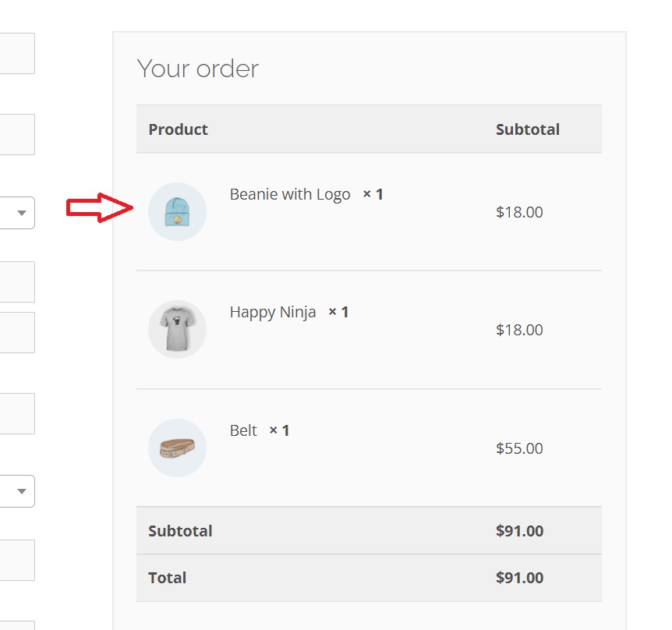Click the Belt quantity × 1 label

[279, 430]
